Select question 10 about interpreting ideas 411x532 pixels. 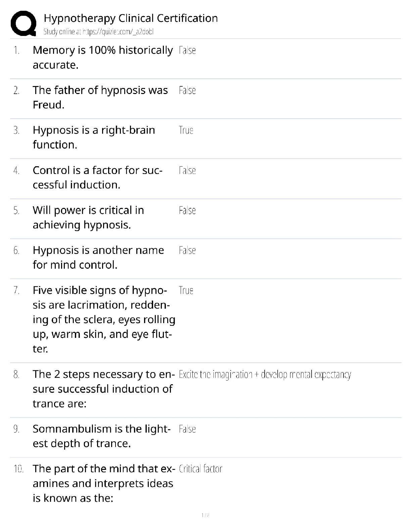[x=103, y=483]
